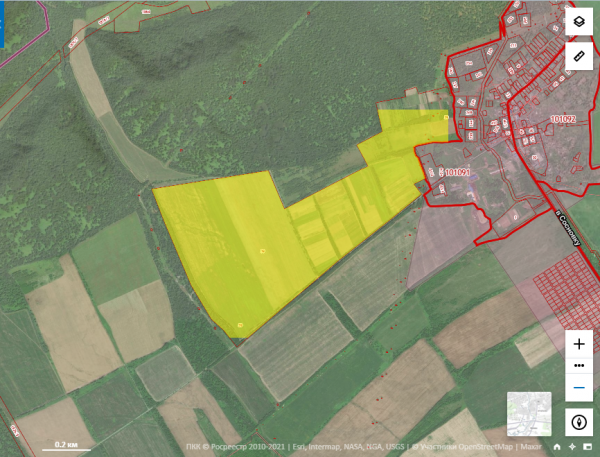The height and width of the screenshot is (457, 600).
Task: Click the four-point star locate icon
Action: pyautogui.click(x=572, y=447)
